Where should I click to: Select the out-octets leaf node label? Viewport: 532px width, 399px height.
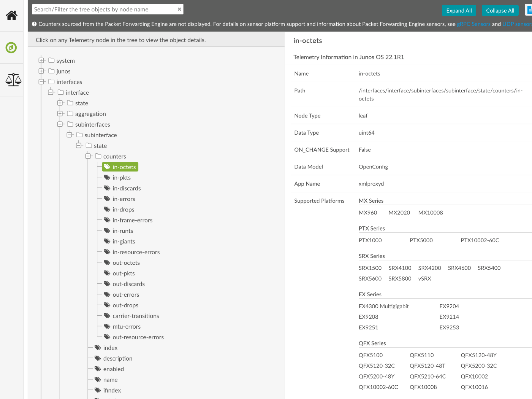(x=126, y=263)
